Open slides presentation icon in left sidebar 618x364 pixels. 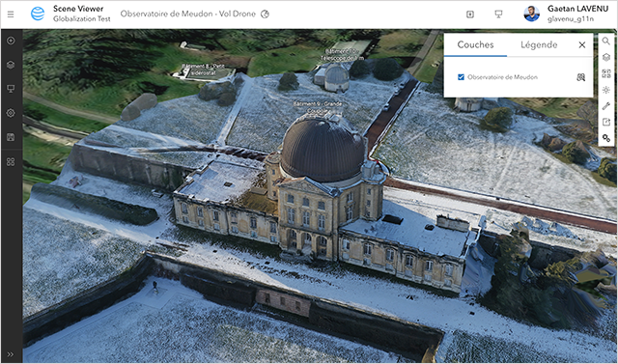[11, 89]
